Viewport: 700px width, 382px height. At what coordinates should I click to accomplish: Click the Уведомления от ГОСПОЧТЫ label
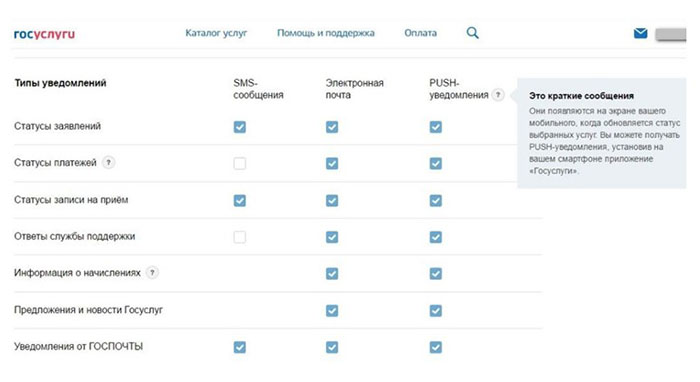pyautogui.click(x=79, y=346)
